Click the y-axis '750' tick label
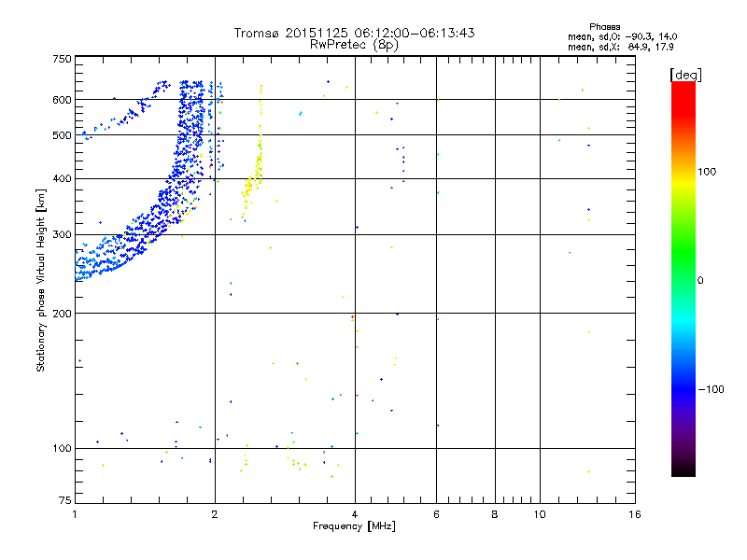747x560 pixels. 63,59
